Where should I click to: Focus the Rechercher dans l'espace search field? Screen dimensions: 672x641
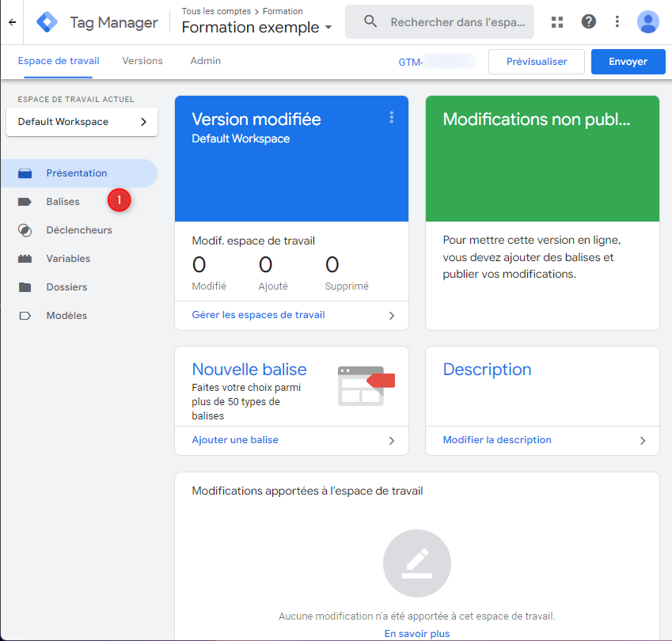pyautogui.click(x=439, y=22)
